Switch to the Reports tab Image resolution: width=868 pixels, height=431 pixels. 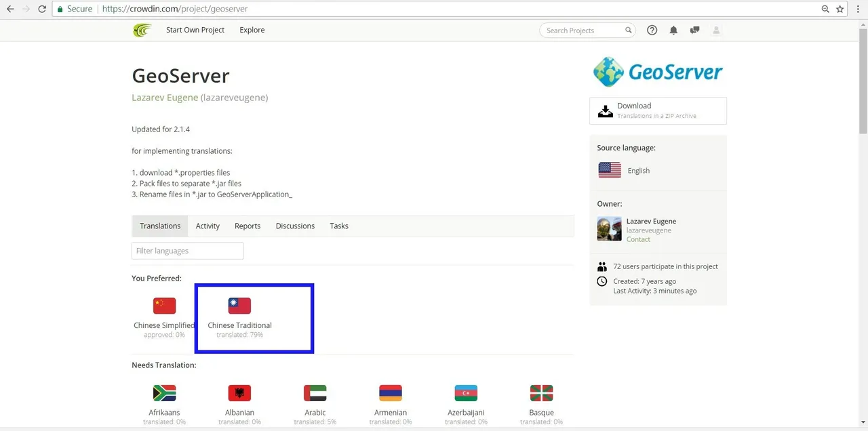pyautogui.click(x=248, y=226)
